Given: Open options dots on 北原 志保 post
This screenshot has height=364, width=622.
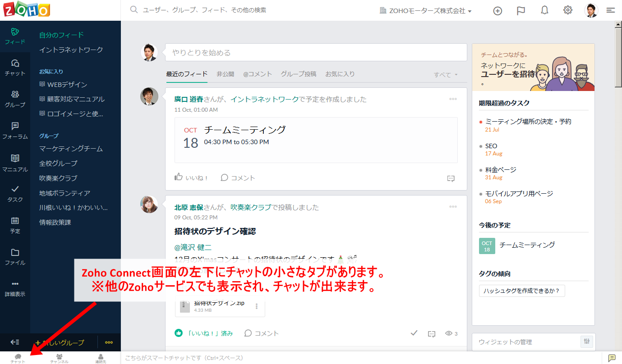Looking at the screenshot, I should (453, 207).
